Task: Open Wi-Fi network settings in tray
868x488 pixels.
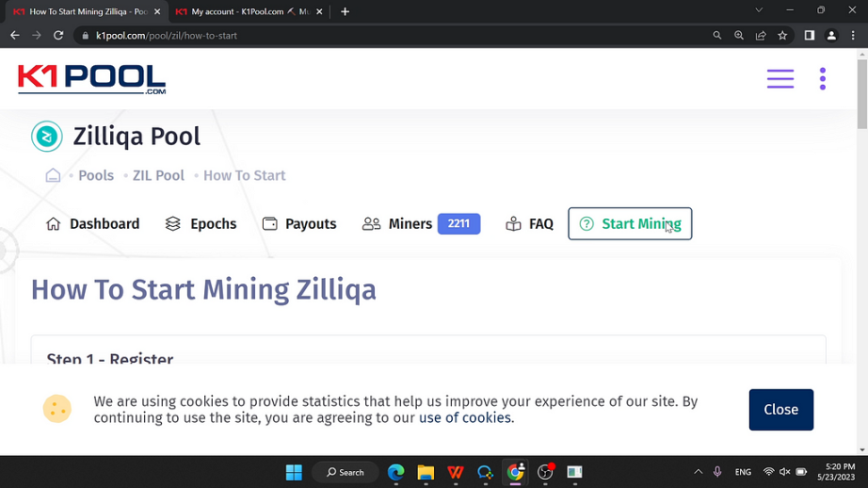Action: (768, 472)
